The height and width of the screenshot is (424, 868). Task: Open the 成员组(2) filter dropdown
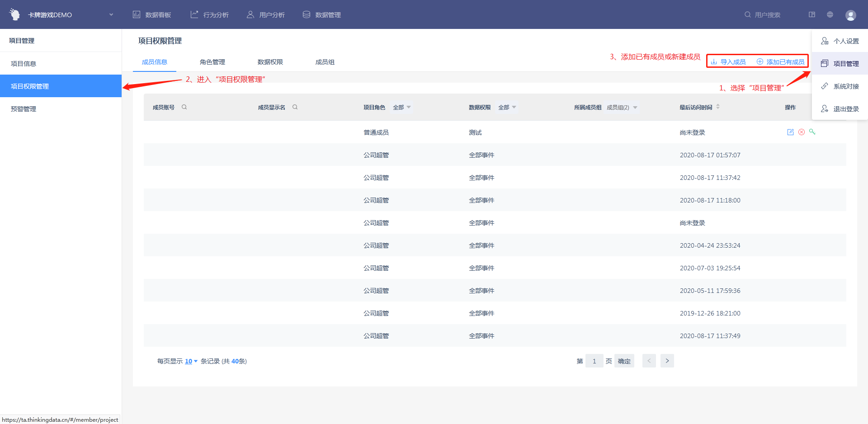[x=622, y=107]
